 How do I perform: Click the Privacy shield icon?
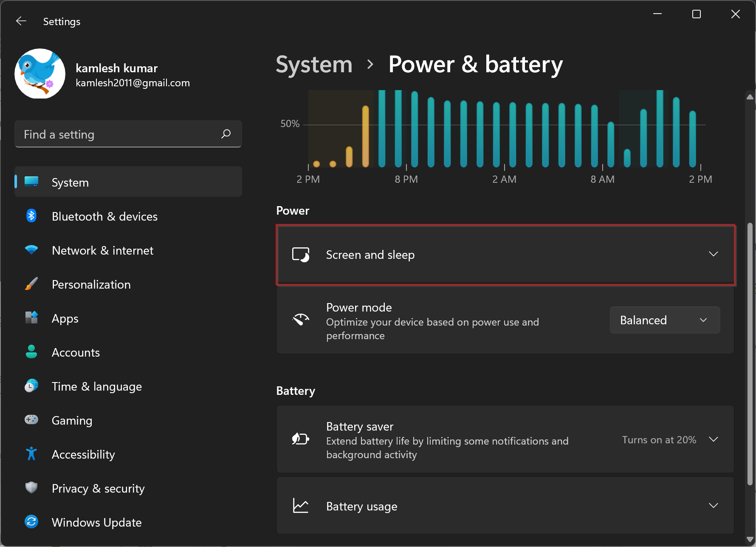tap(31, 487)
